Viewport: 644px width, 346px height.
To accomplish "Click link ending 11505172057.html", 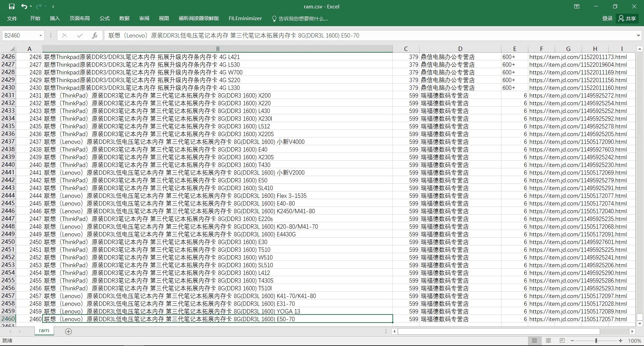I will pyautogui.click(x=578, y=319).
